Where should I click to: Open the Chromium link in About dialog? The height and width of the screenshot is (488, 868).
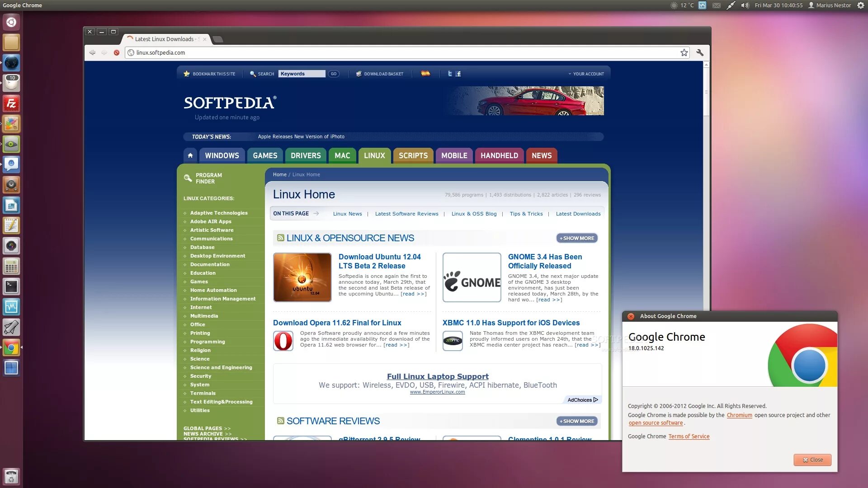[x=739, y=415]
